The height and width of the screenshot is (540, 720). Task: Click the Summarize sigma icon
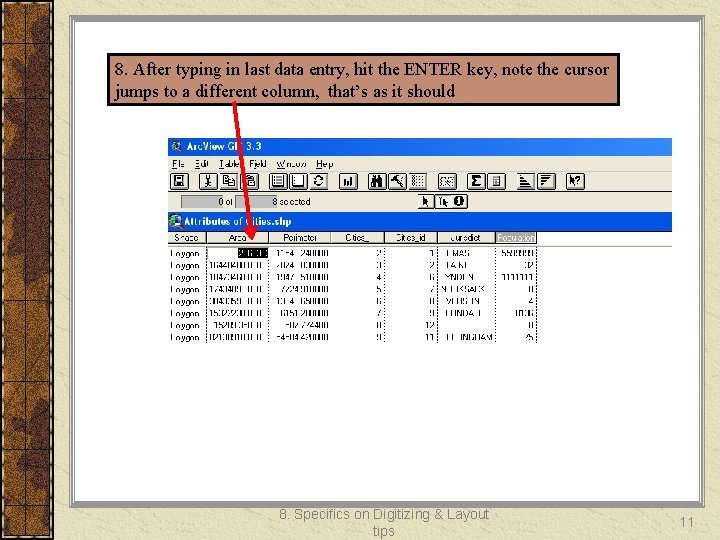[x=476, y=181]
